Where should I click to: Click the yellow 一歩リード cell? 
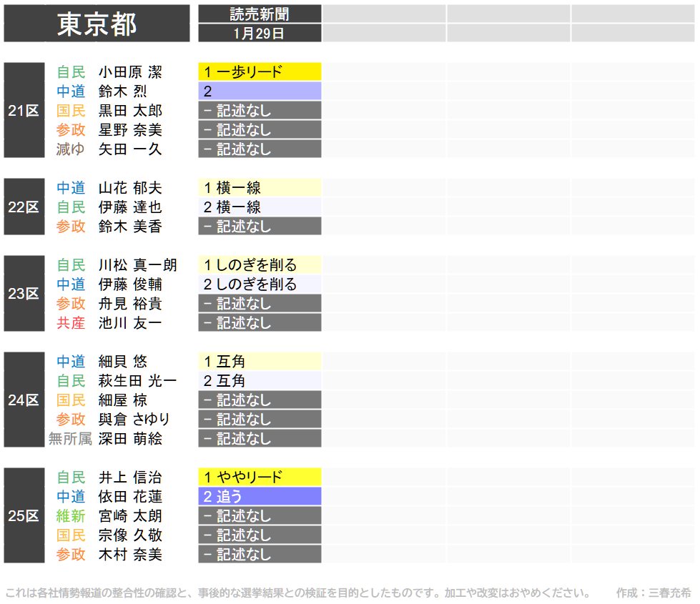pyautogui.click(x=260, y=71)
